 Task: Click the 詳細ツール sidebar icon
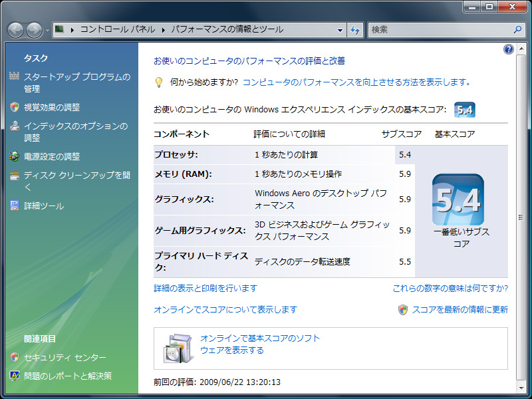tap(15, 206)
